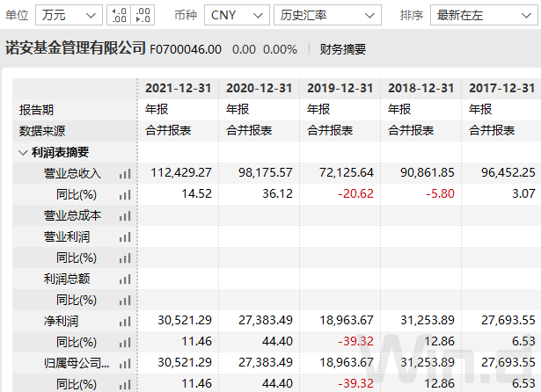Open the chart icon for 归属母公司 row
Image resolution: width=541 pixels, height=392 pixels.
point(125,363)
